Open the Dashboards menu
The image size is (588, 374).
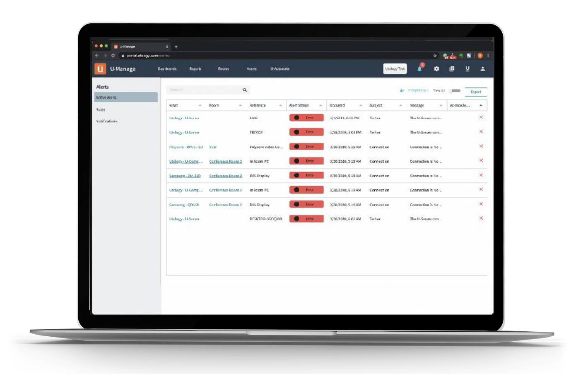(x=167, y=69)
